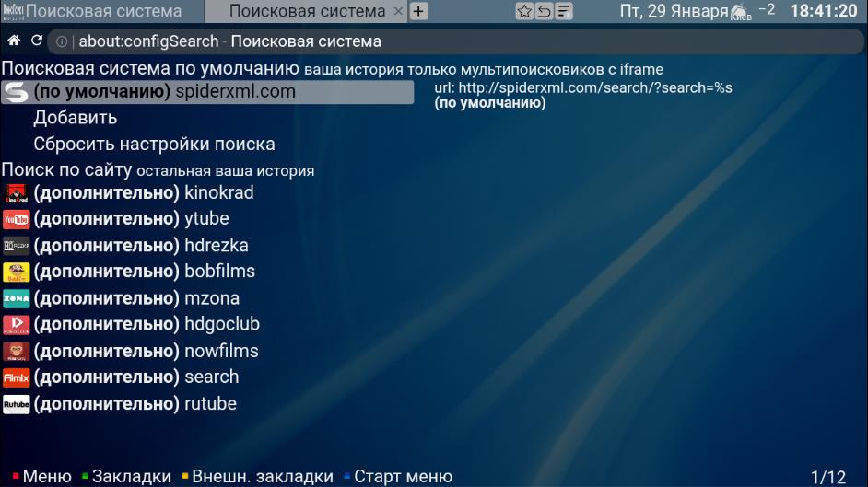Screen dimensions: 868x487
Task: Click the 1/12 page counter
Action: pyautogui.click(x=828, y=477)
